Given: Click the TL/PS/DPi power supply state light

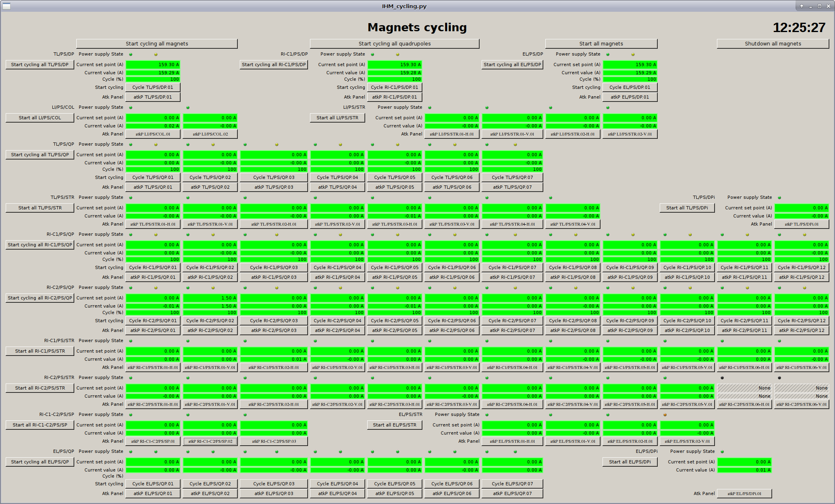Looking at the screenshot, I should tap(779, 197).
